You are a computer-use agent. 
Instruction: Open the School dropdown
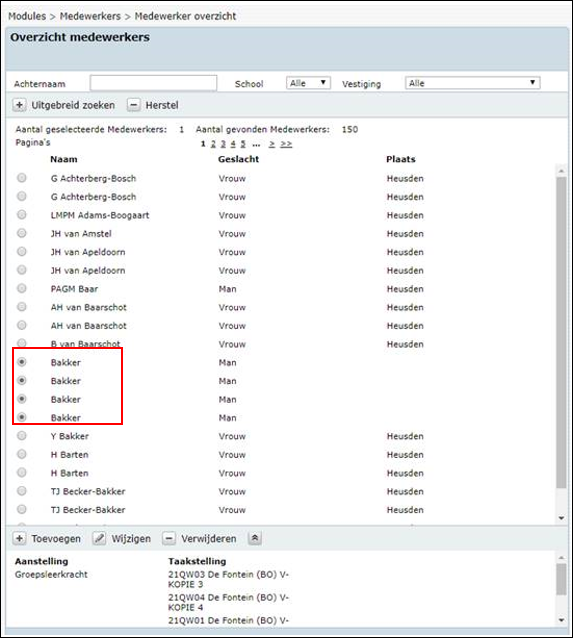click(x=308, y=83)
